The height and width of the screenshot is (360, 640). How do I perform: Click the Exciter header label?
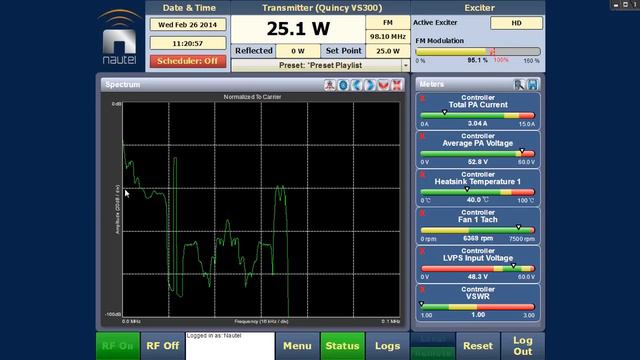[479, 8]
